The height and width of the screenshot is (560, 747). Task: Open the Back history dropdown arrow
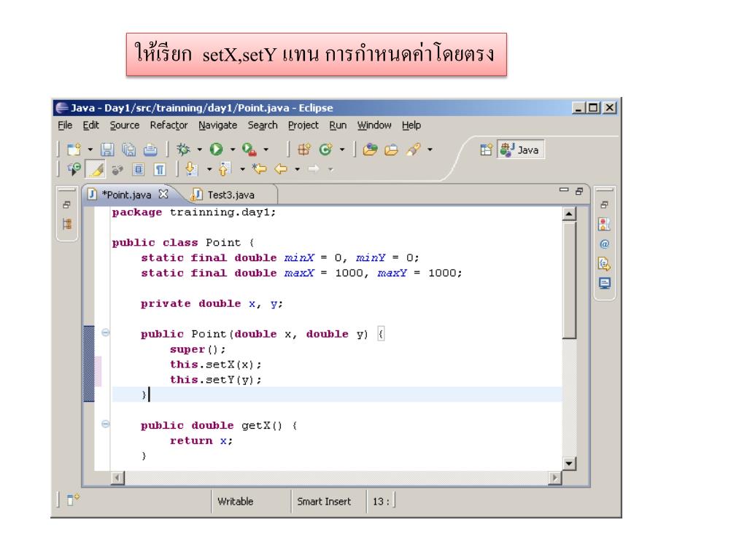[298, 169]
